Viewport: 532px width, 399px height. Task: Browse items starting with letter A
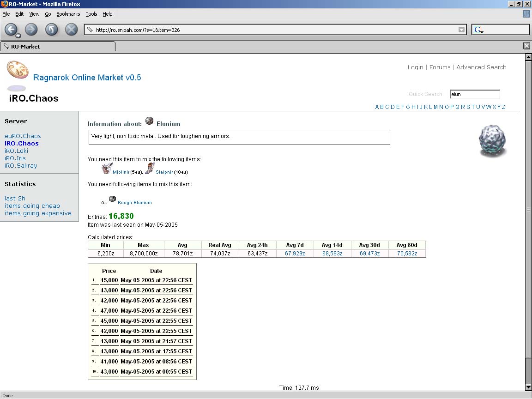[377, 107]
